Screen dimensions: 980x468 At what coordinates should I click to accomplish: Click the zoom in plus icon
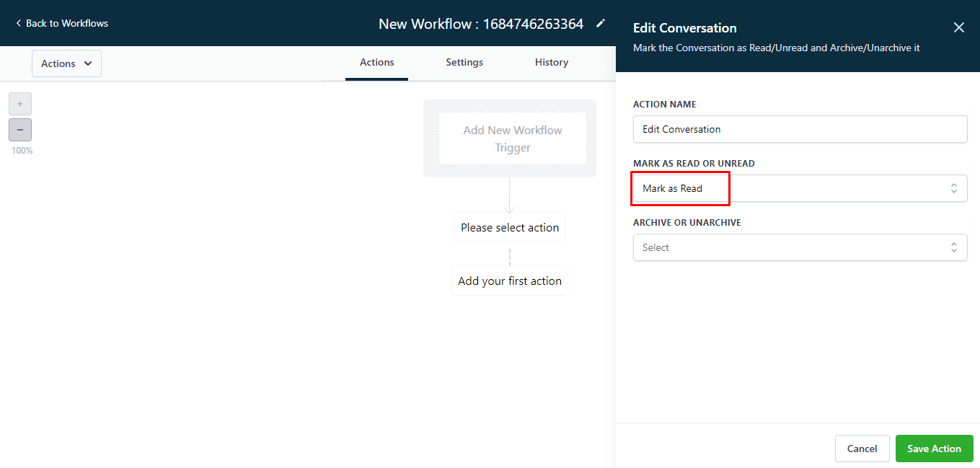click(19, 103)
